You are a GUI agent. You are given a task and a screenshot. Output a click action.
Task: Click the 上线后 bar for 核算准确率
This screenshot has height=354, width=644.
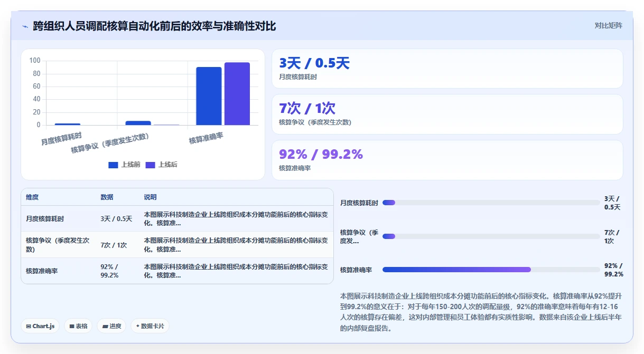pos(237,94)
